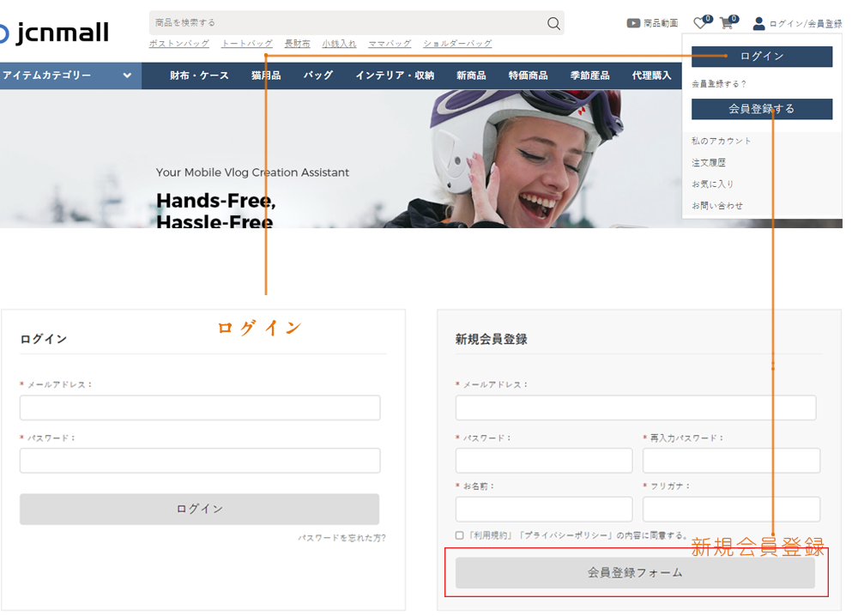Open the インテリア・収納 menu

click(395, 75)
